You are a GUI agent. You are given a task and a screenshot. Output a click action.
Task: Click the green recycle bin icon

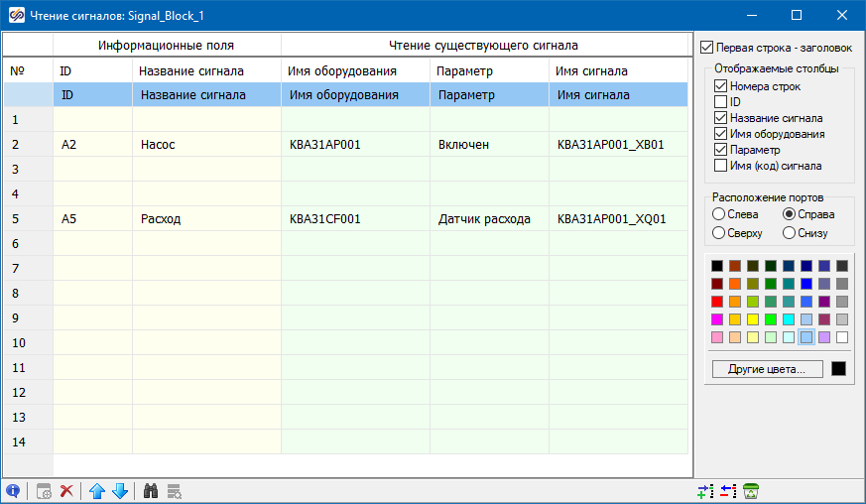point(751,490)
